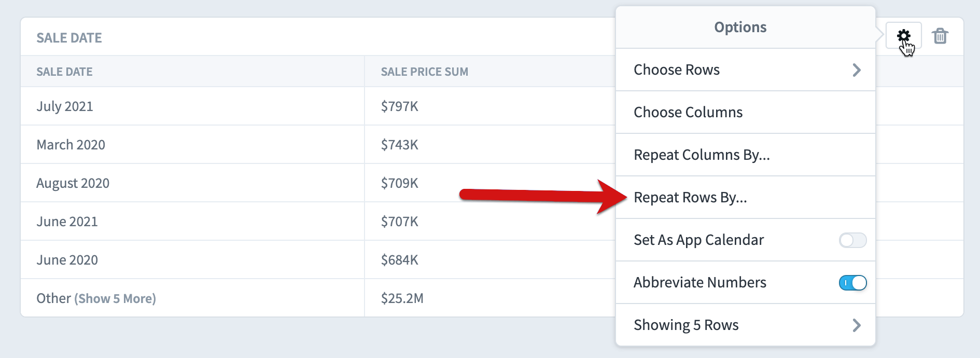Click Show 5 More link
The image size is (980, 358).
(115, 299)
